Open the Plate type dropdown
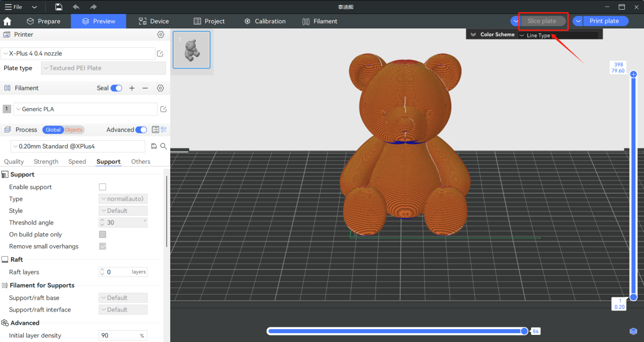Screen dimensions: 644x342 click(104, 68)
